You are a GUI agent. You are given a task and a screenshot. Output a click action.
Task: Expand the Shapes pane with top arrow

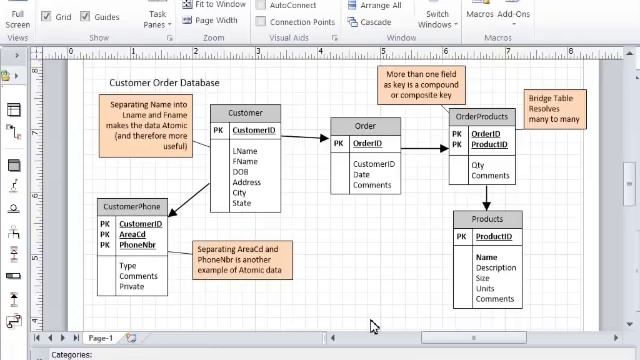(17, 55)
